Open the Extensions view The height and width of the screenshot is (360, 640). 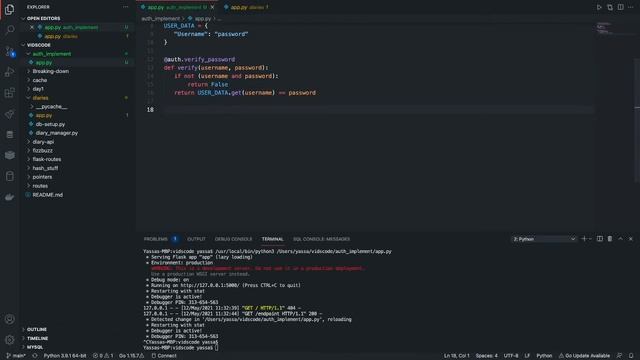tap(10, 93)
